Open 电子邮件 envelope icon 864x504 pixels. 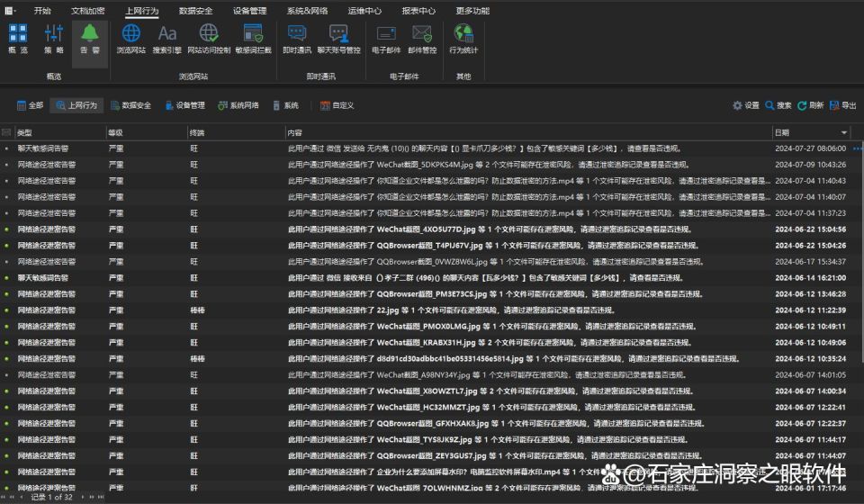tap(386, 39)
